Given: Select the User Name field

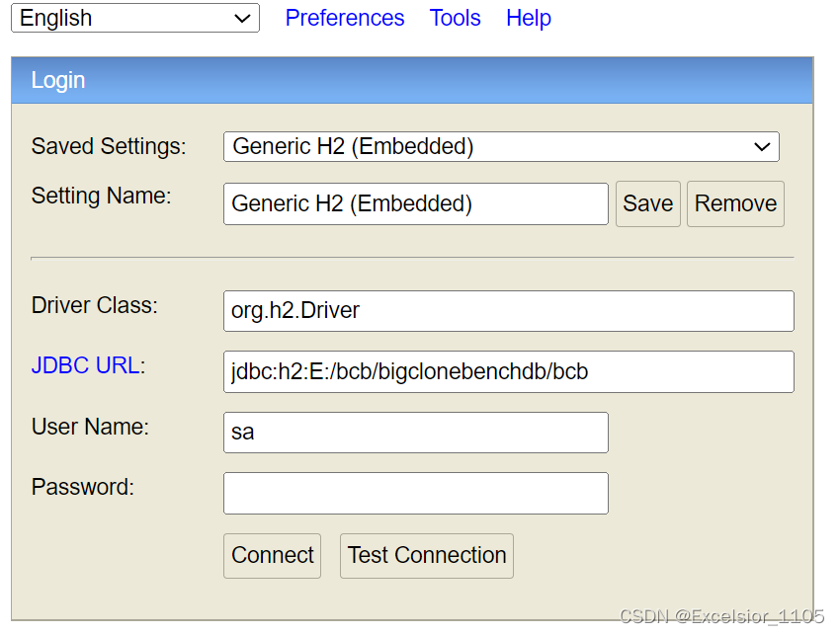Looking at the screenshot, I should pos(416,433).
